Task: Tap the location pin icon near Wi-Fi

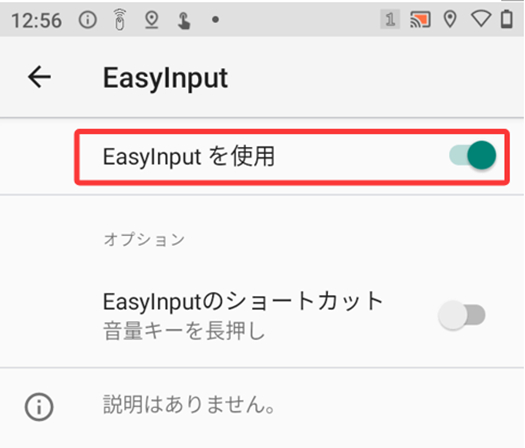Action: click(450, 19)
